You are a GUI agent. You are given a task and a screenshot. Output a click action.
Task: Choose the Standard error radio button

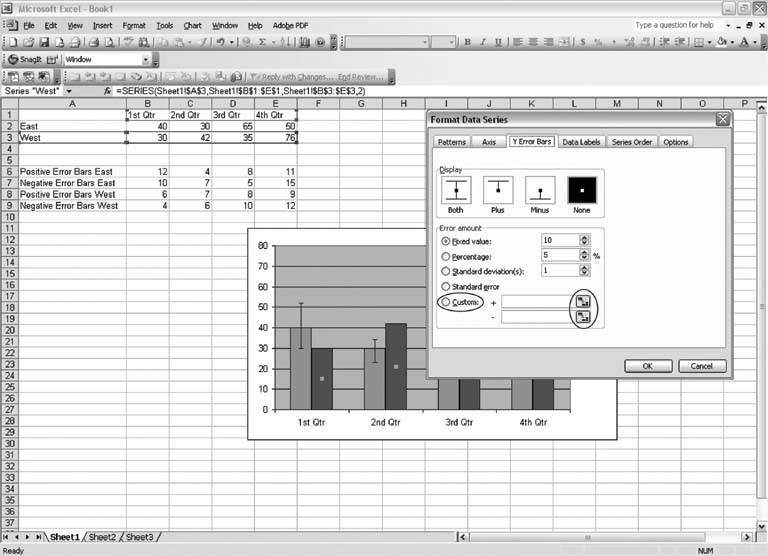pyautogui.click(x=445, y=286)
